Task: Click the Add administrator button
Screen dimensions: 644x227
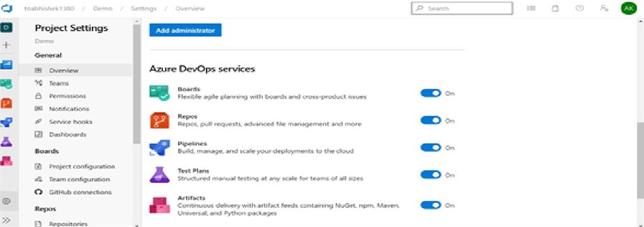Action: 186,30
